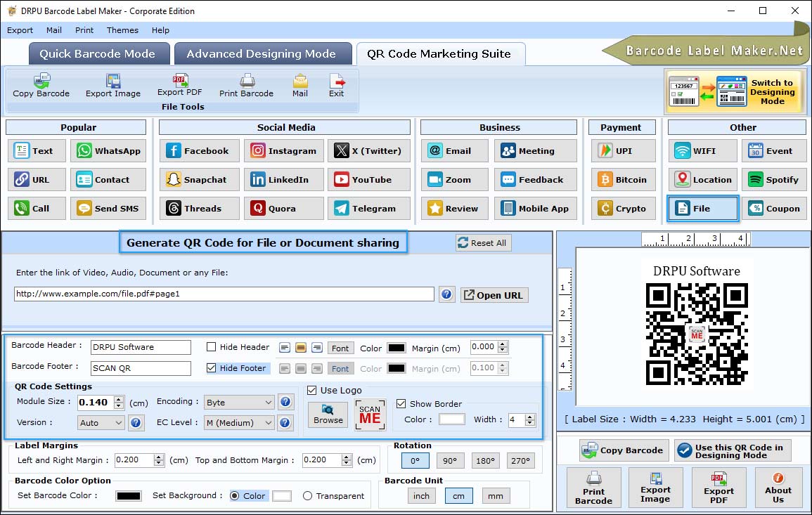The width and height of the screenshot is (812, 515).
Task: Click the Reset All button
Action: point(483,243)
